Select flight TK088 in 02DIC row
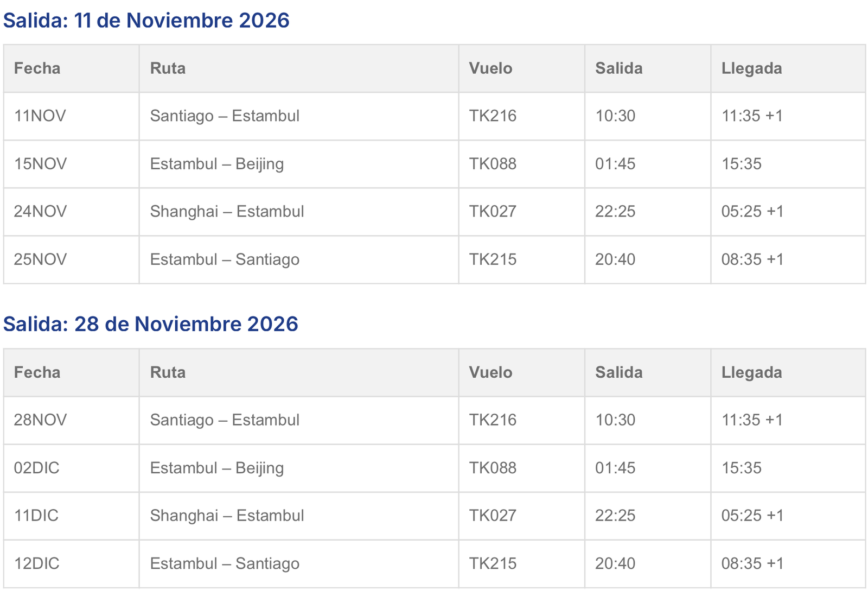This screenshot has height=590, width=868. click(x=493, y=468)
